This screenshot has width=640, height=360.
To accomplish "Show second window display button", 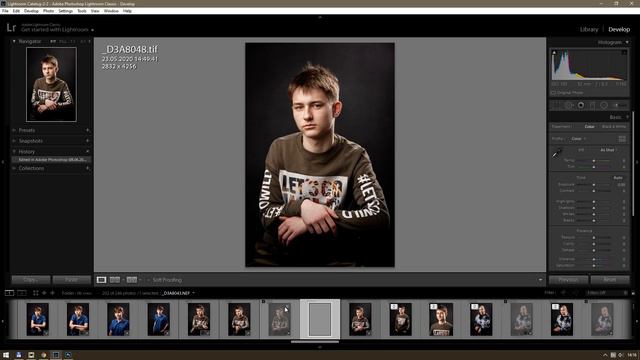I will tap(22, 293).
